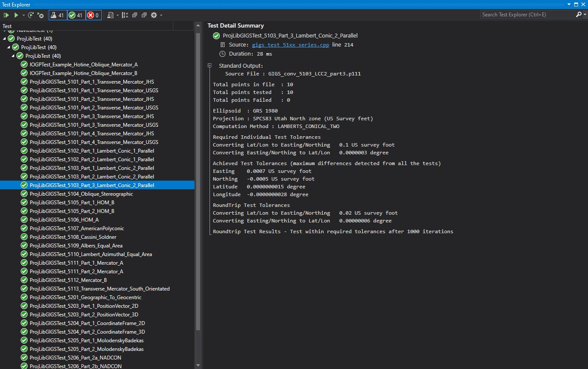Open the Test Explorer settings gear
Image resolution: width=588 pixels, height=369 pixels.
(x=153, y=15)
